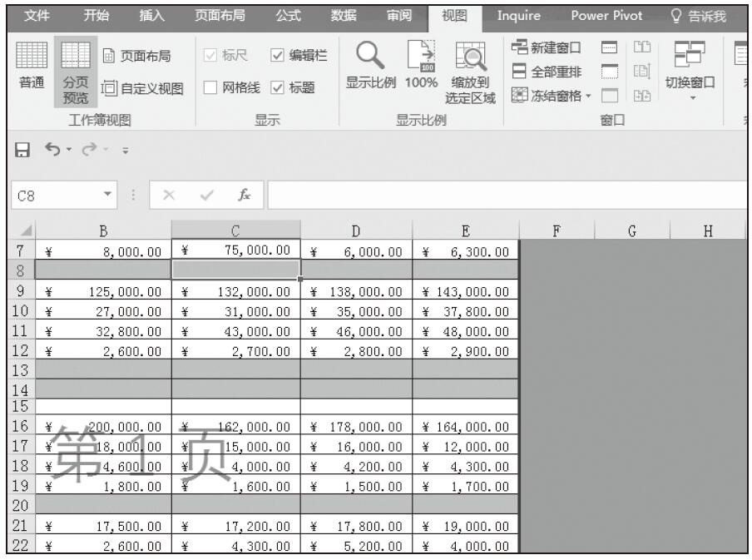
Task: Toggle the Formula Bar (编辑栏) checkbox
Action: (x=277, y=55)
